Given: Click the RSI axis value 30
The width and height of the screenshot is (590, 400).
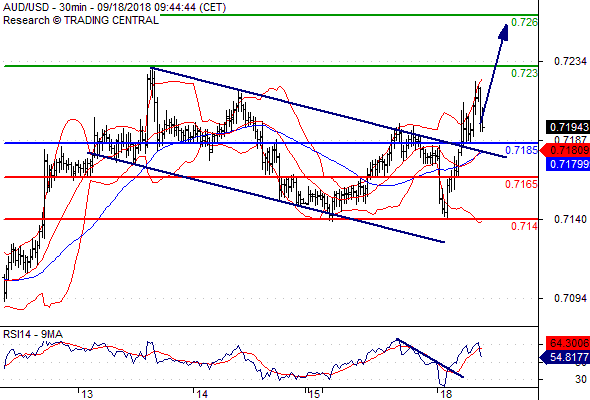Looking at the screenshot, I should pos(581,379).
